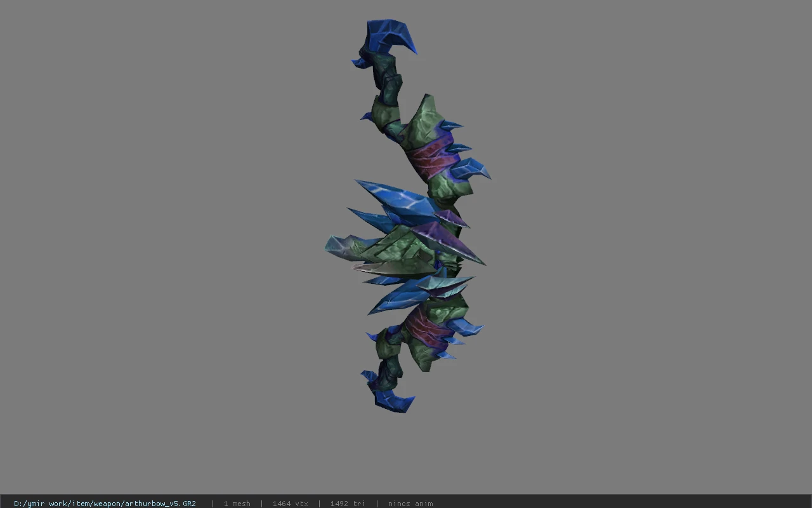Click the '1 mesh' status bar entry
812x508 pixels.
237,504
